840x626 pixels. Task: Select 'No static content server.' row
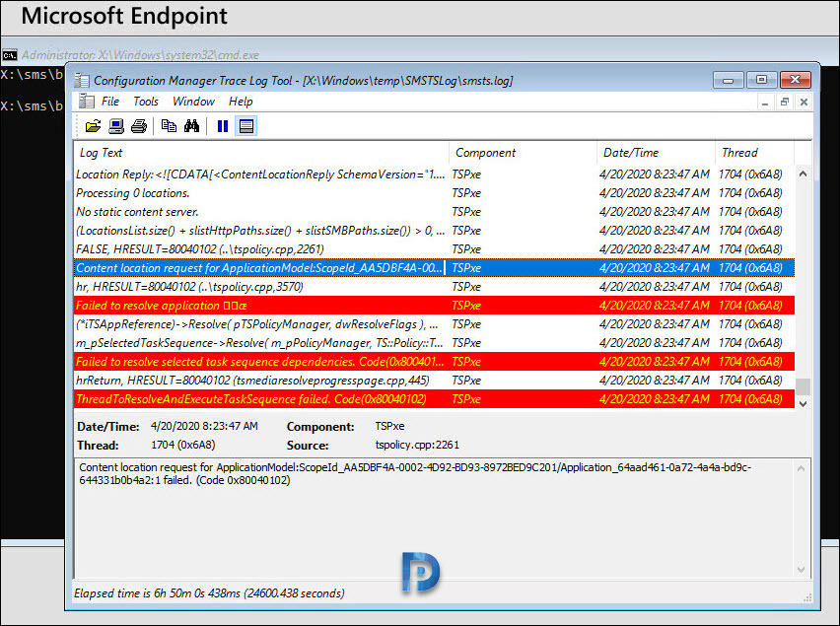(434, 212)
